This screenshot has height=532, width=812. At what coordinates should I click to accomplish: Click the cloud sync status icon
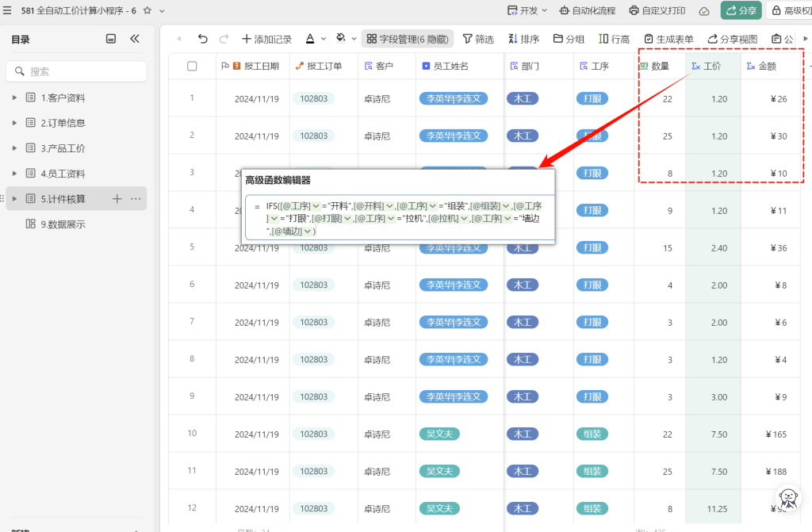[x=704, y=11]
